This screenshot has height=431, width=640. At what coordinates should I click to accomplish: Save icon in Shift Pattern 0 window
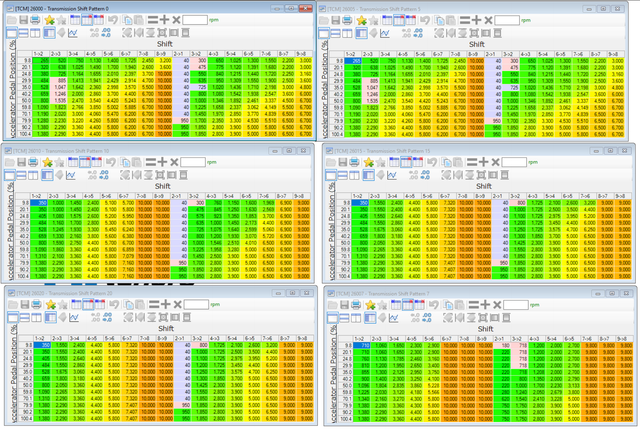click(23, 20)
